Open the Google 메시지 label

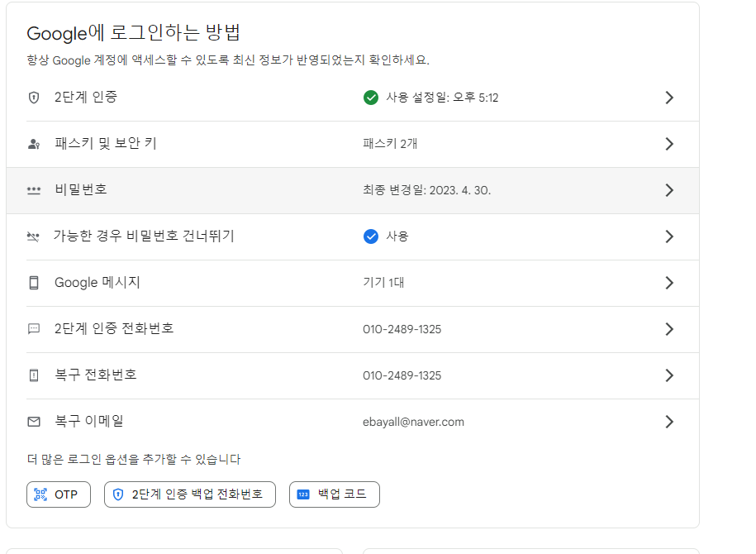click(x=97, y=282)
